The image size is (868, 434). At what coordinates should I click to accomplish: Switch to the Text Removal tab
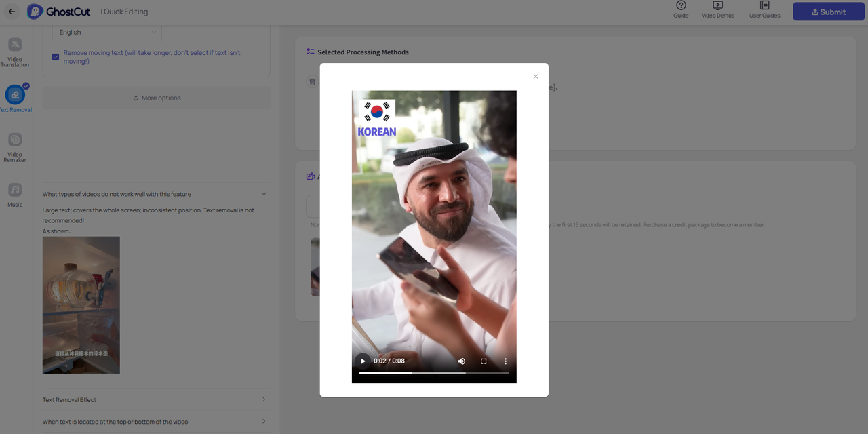[15, 98]
